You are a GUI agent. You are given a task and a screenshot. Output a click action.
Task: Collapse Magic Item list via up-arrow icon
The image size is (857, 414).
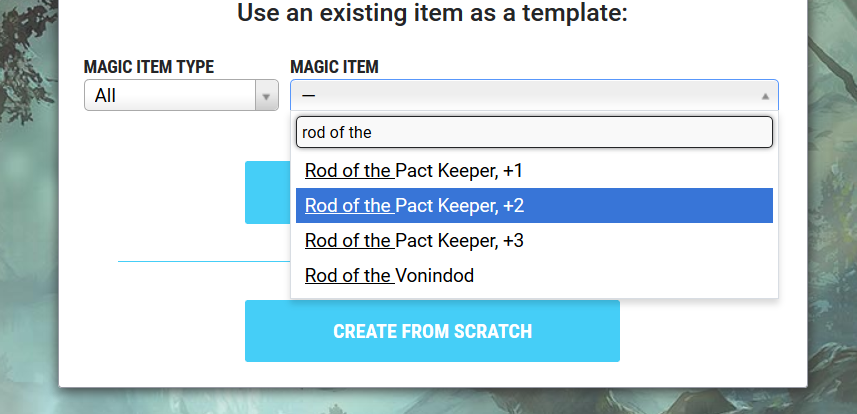click(765, 96)
